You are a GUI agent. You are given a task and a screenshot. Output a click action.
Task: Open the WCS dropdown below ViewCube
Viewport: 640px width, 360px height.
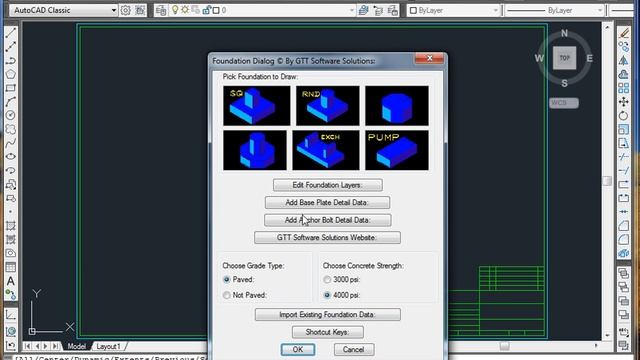(x=564, y=103)
